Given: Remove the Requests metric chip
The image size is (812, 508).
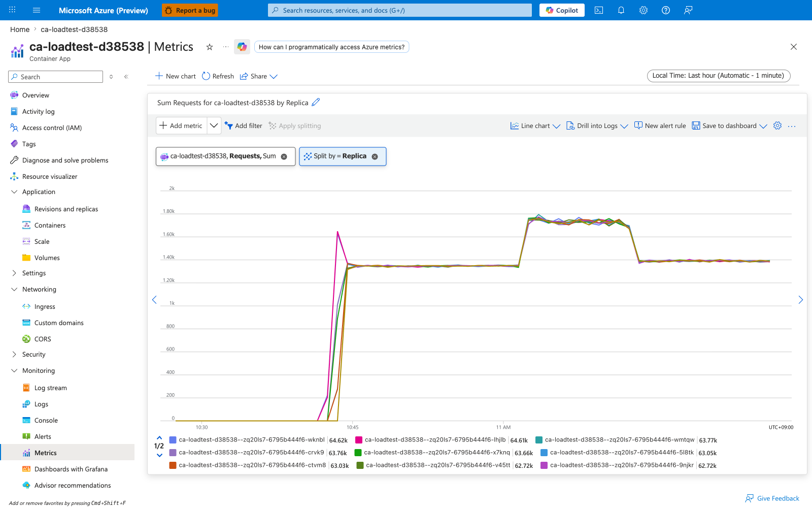Looking at the screenshot, I should click(x=284, y=156).
